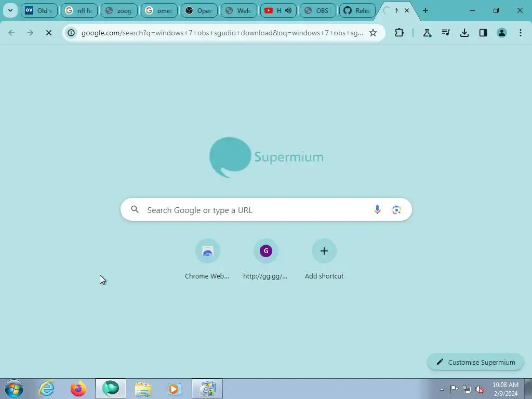Open the media controls icon
This screenshot has height=399, width=532.
pyautogui.click(x=446, y=33)
